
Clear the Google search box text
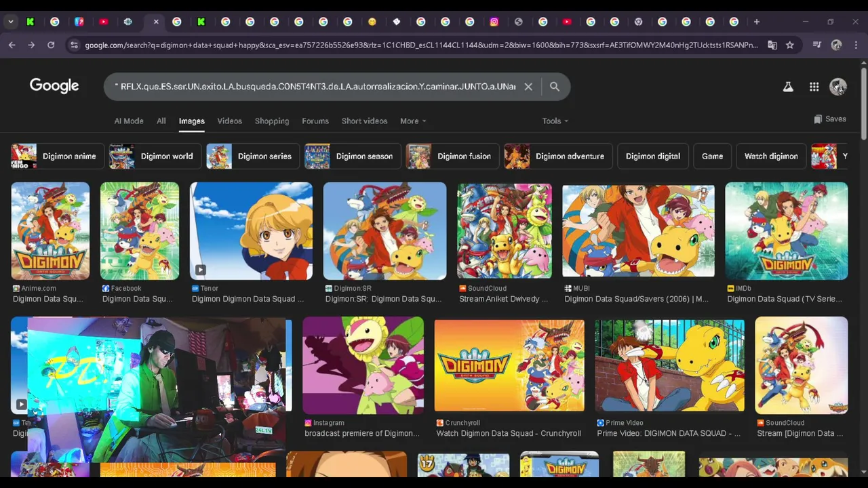tap(528, 87)
